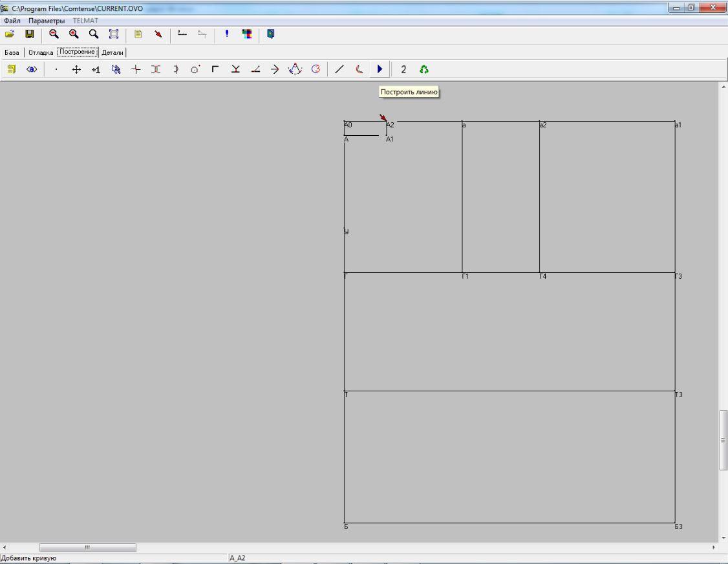
Task: Click point label Б3 on drawing
Action: pos(678,526)
